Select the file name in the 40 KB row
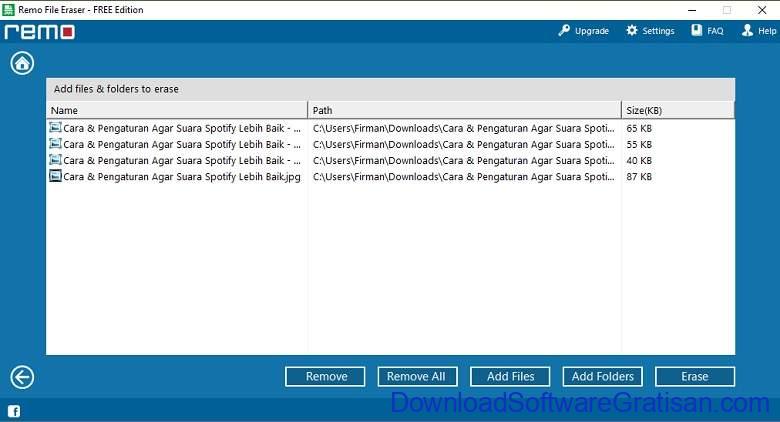The width and height of the screenshot is (780, 422). 182,161
